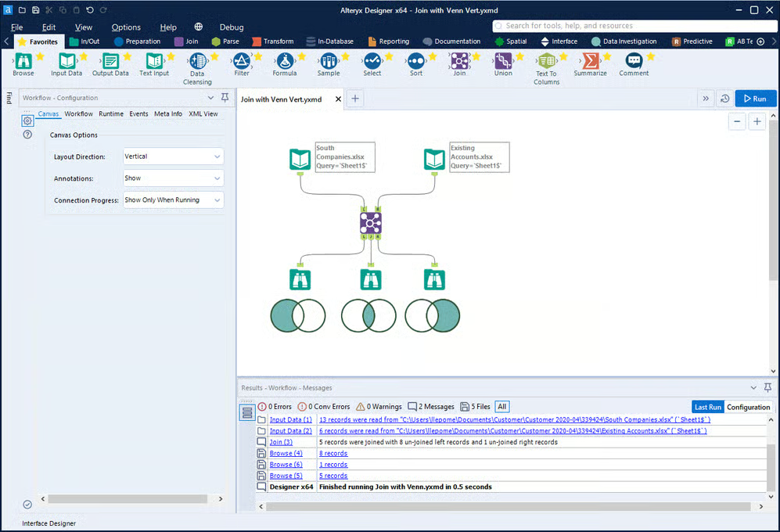The width and height of the screenshot is (780, 532).
Task: Switch to the Preparation tool category
Action: [x=137, y=41]
